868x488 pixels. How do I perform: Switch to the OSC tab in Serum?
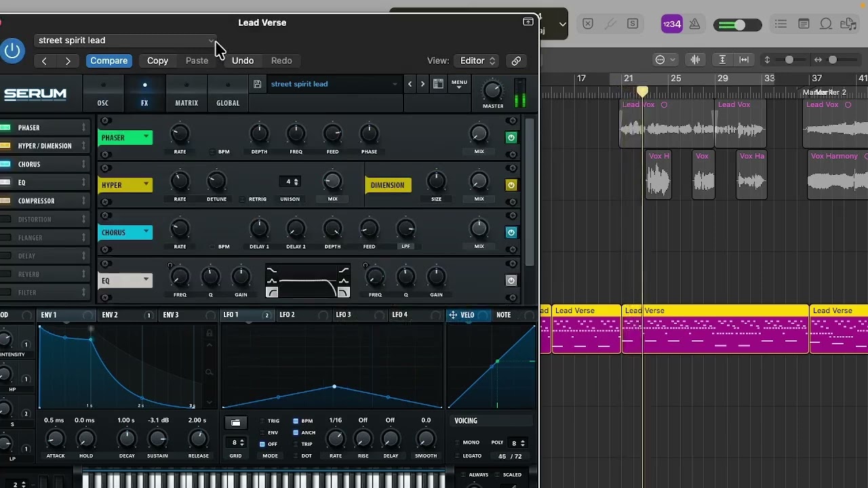pyautogui.click(x=103, y=94)
